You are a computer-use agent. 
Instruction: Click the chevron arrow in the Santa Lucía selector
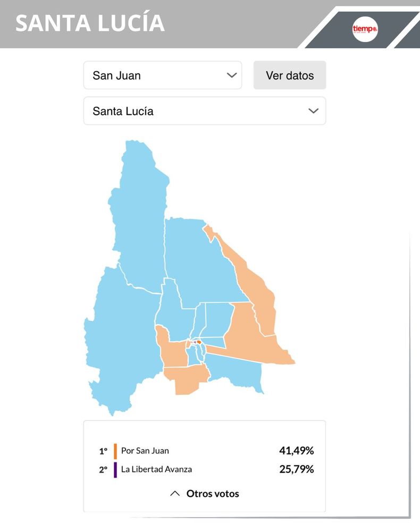click(314, 111)
